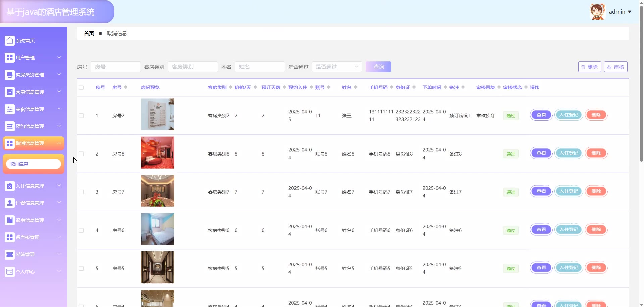644x307 pixels.
Task: Click the admin avatar picture
Action: (x=597, y=12)
